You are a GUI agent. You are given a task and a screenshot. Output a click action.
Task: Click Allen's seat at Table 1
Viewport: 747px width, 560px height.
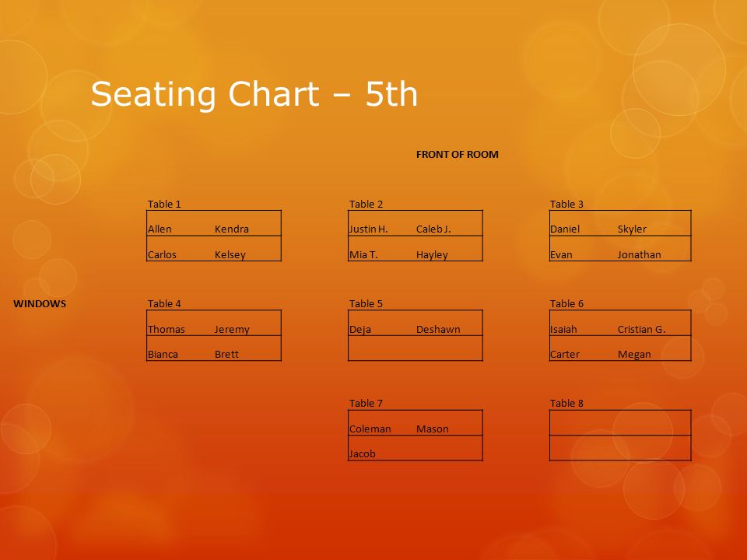point(160,229)
